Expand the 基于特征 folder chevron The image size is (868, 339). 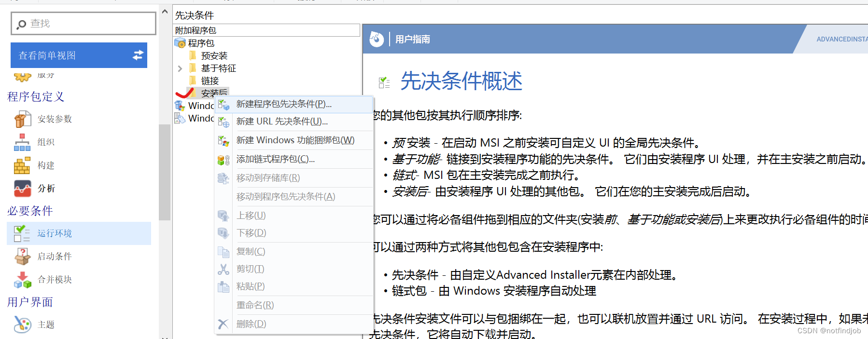(180, 68)
